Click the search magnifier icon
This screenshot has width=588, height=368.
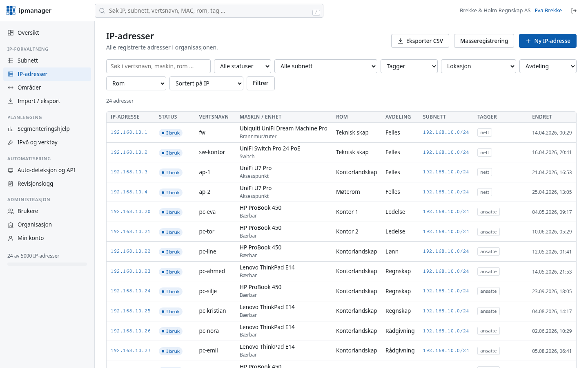102,11
